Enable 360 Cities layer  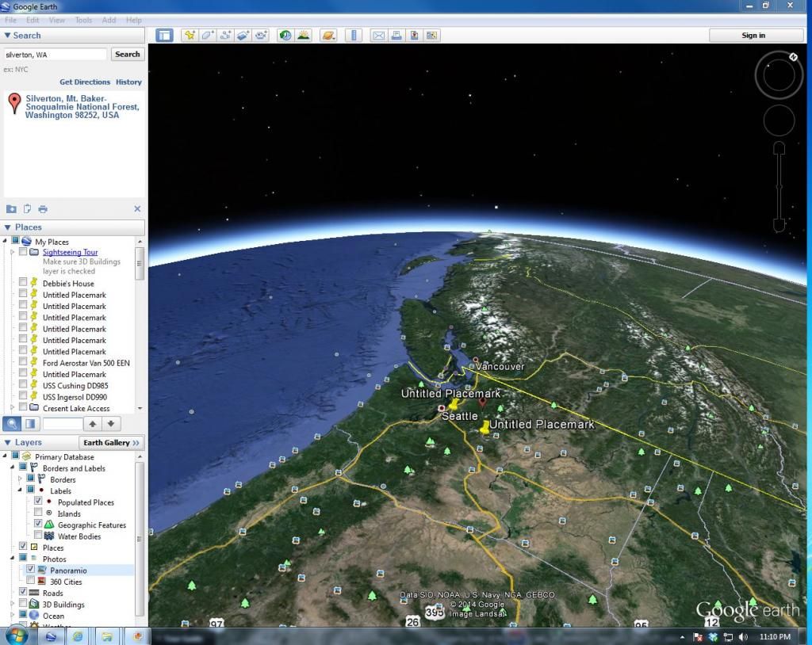tap(31, 581)
